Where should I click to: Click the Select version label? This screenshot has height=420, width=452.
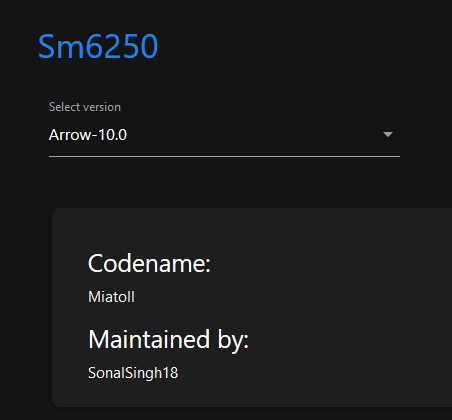point(85,107)
